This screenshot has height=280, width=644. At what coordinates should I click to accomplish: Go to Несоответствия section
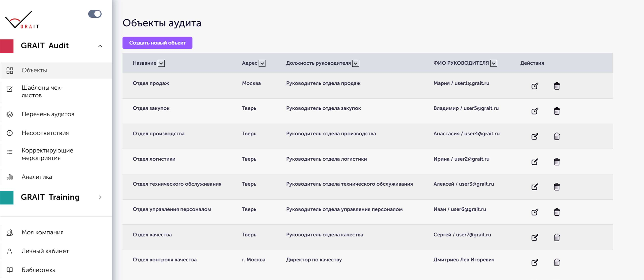point(45,133)
